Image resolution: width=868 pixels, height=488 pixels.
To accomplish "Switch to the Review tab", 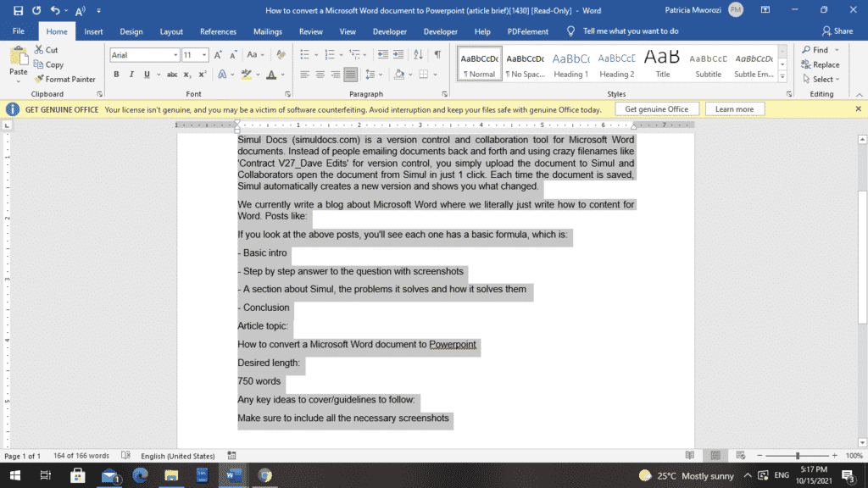I will (x=310, y=31).
